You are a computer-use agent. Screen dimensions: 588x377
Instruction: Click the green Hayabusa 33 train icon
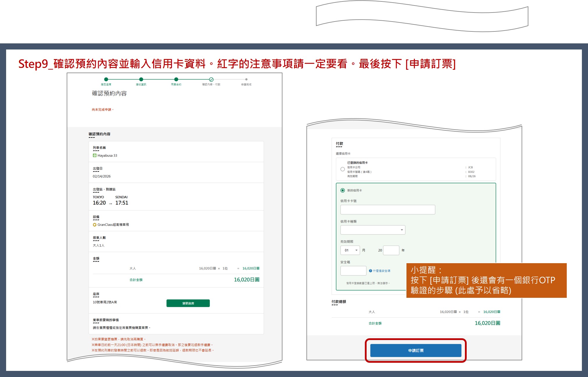95,155
